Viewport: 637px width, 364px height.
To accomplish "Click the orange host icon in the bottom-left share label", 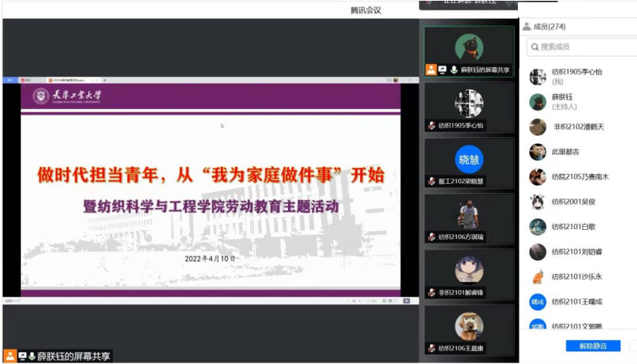I will pos(10,356).
